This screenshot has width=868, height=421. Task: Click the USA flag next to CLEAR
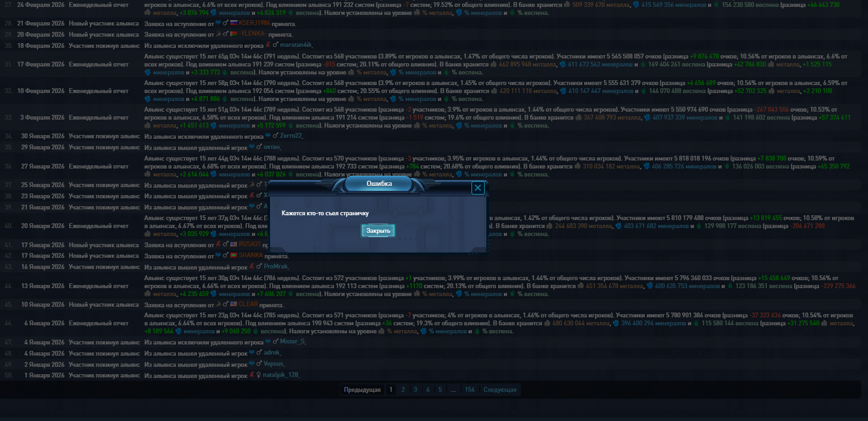(233, 305)
